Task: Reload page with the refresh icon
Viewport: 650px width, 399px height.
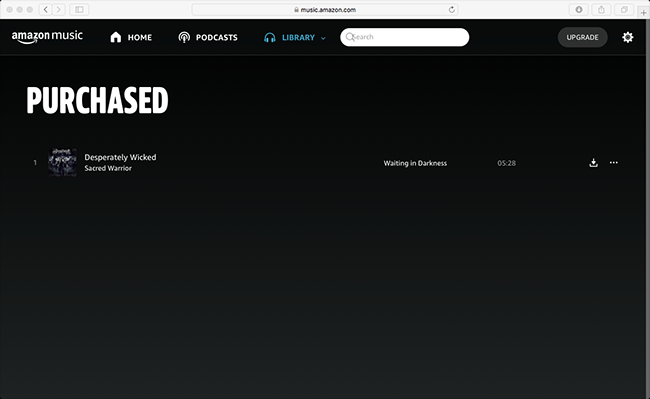Action: point(451,10)
